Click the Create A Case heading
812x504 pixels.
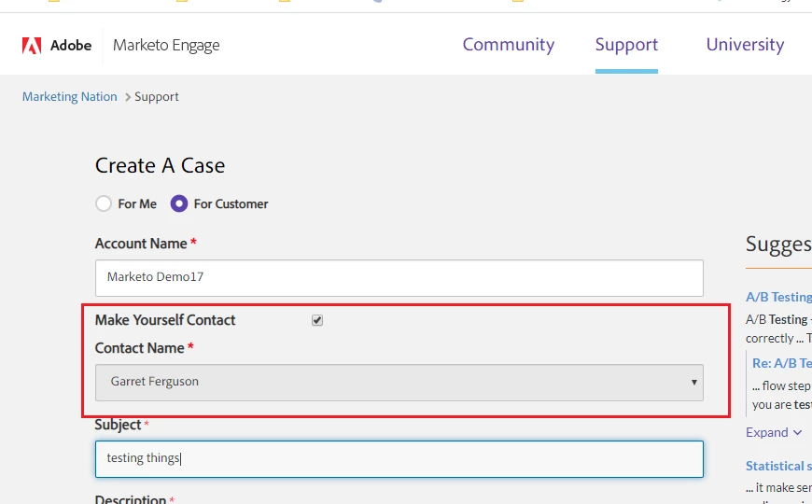point(160,166)
